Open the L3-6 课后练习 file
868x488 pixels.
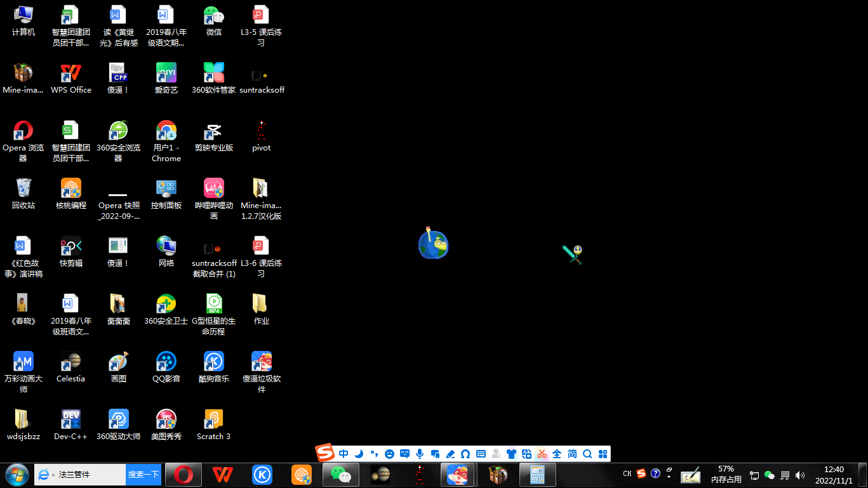point(261,257)
